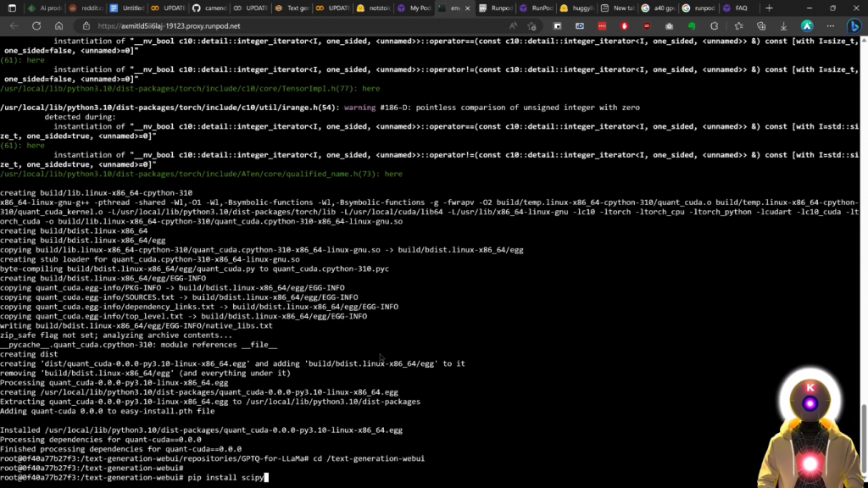Click 'writing build/bdist.linux-x86_64/egg/EGG-INFO/native_libs.txt' line

coord(136,326)
